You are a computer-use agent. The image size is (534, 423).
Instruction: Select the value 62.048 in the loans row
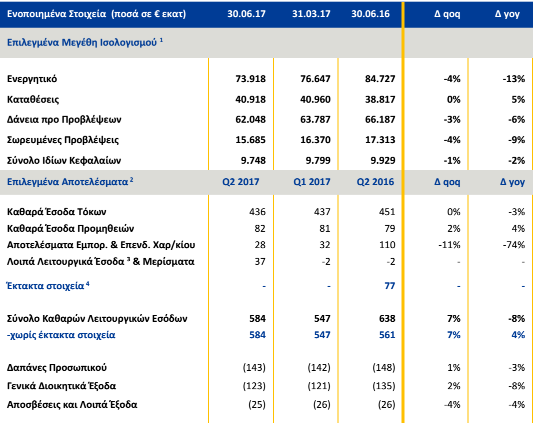point(250,120)
